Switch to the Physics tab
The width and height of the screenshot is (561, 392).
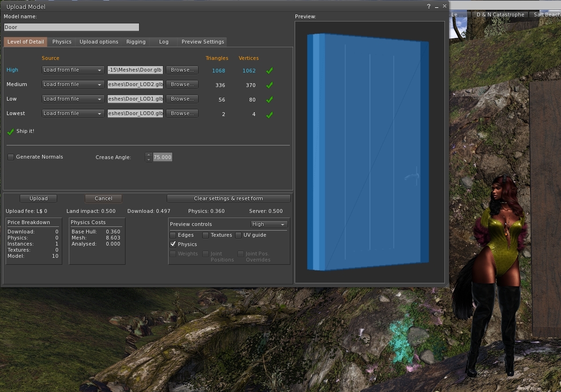coord(62,42)
